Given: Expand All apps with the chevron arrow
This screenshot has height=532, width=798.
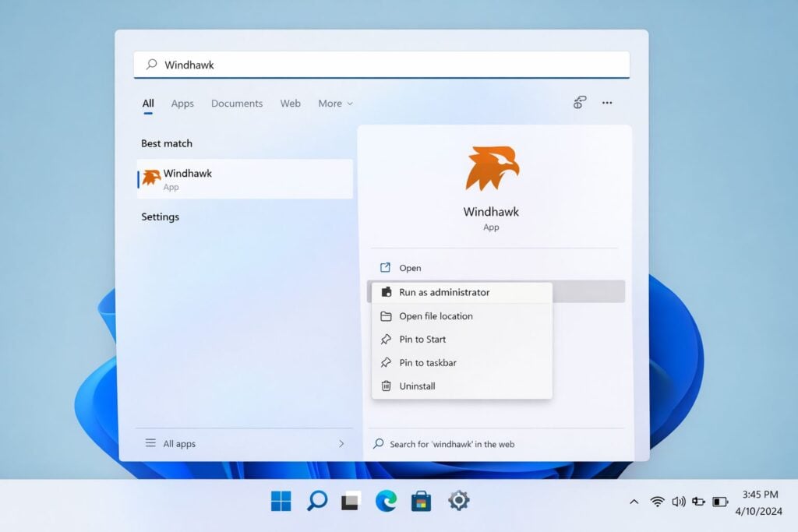Looking at the screenshot, I should coord(341,443).
